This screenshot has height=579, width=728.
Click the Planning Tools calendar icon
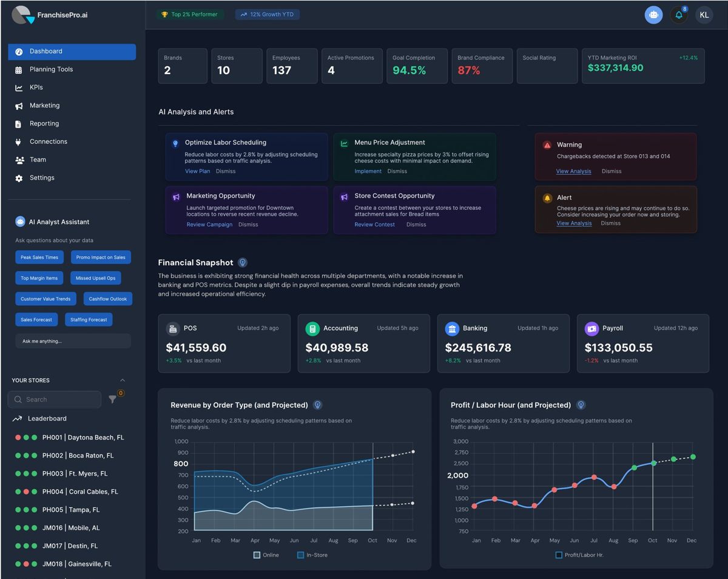tap(18, 70)
